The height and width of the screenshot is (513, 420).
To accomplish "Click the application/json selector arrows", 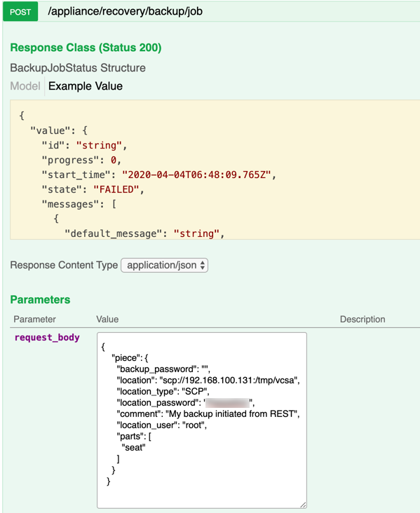I will (203, 265).
